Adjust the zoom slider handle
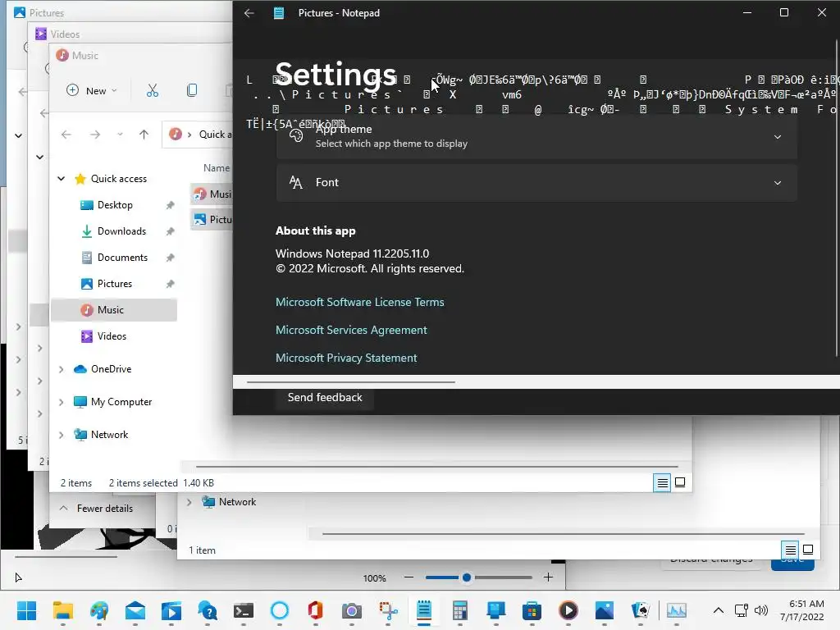Viewport: 840px width, 630px height. 467,577
